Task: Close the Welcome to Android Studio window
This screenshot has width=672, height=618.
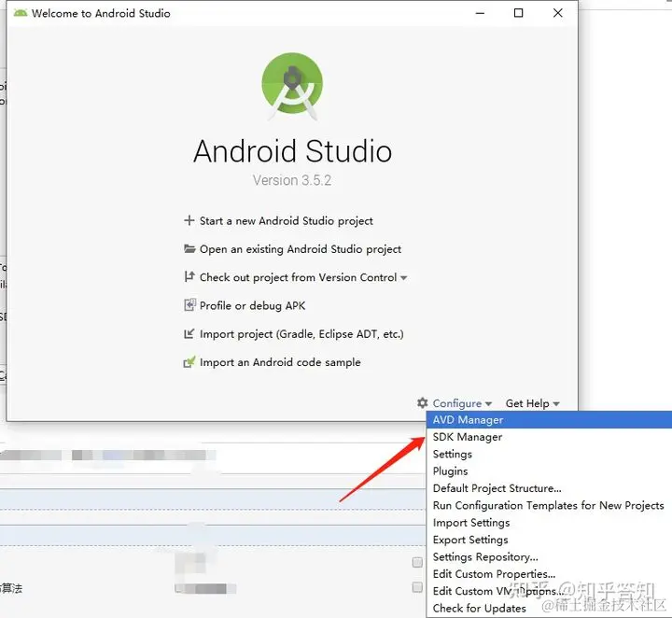Action: [557, 13]
